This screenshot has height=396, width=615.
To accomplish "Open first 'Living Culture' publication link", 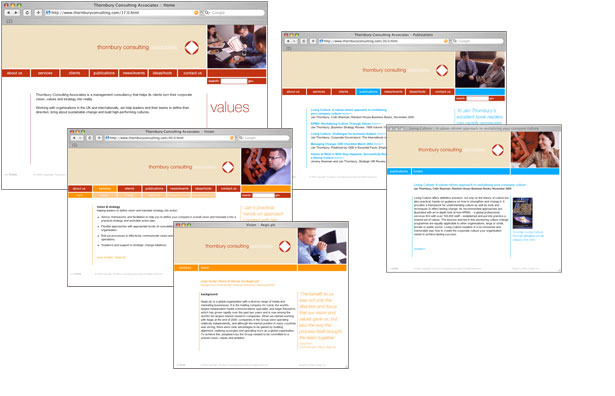I will click(349, 111).
